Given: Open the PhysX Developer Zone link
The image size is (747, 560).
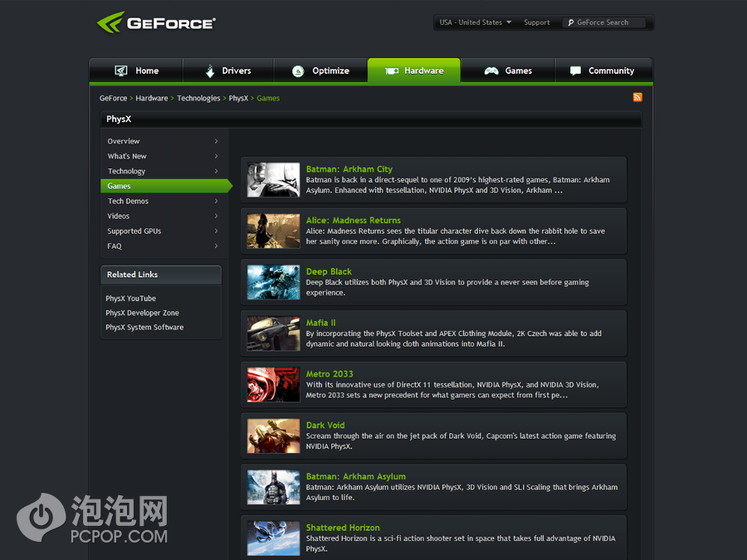Looking at the screenshot, I should coord(142,313).
